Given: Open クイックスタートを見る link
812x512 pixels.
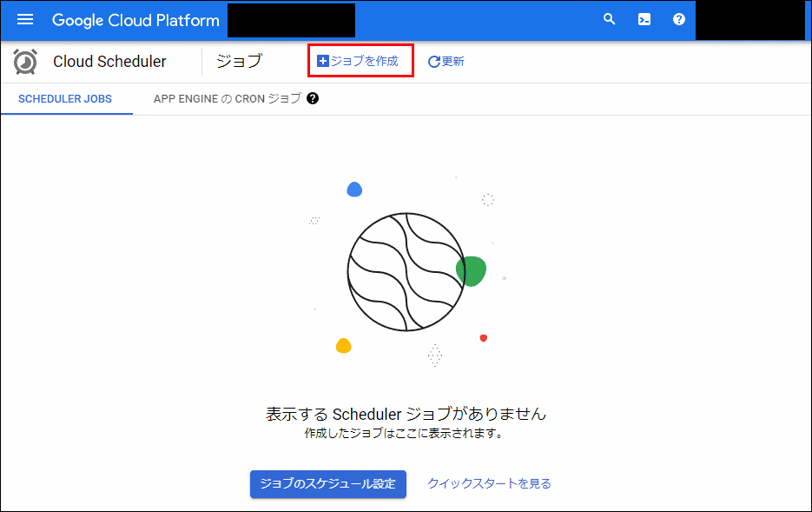Looking at the screenshot, I should click(489, 483).
